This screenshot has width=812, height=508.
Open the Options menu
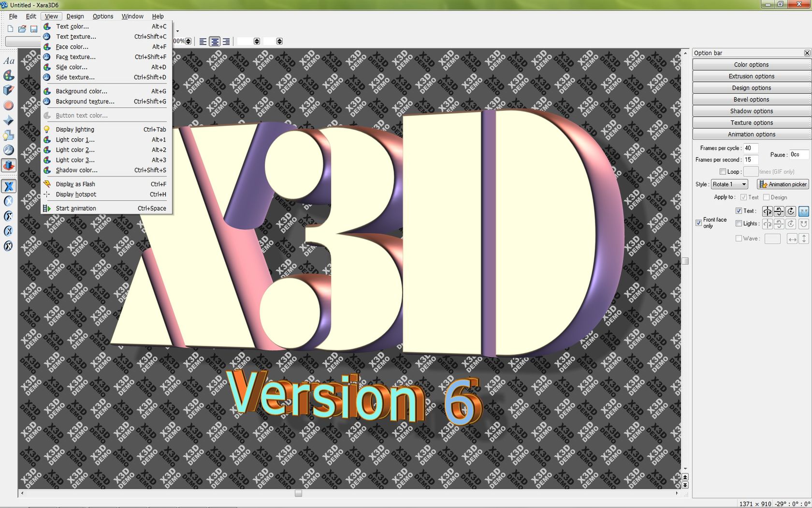(103, 16)
